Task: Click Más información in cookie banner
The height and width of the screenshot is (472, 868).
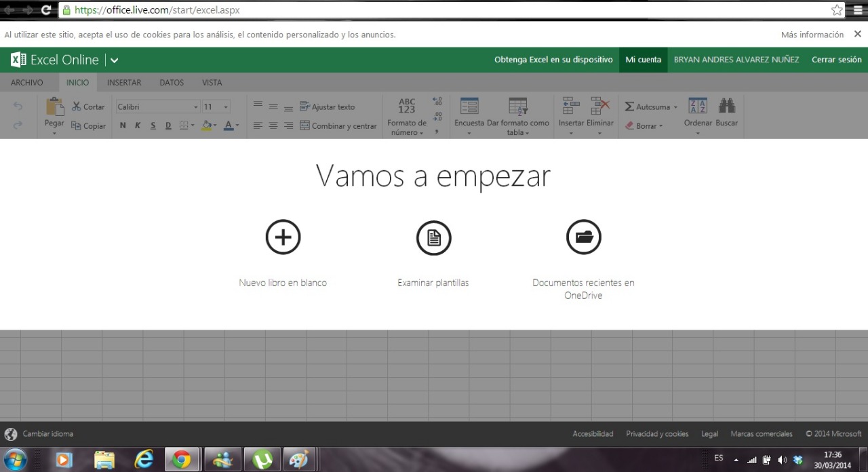Action: pos(812,35)
